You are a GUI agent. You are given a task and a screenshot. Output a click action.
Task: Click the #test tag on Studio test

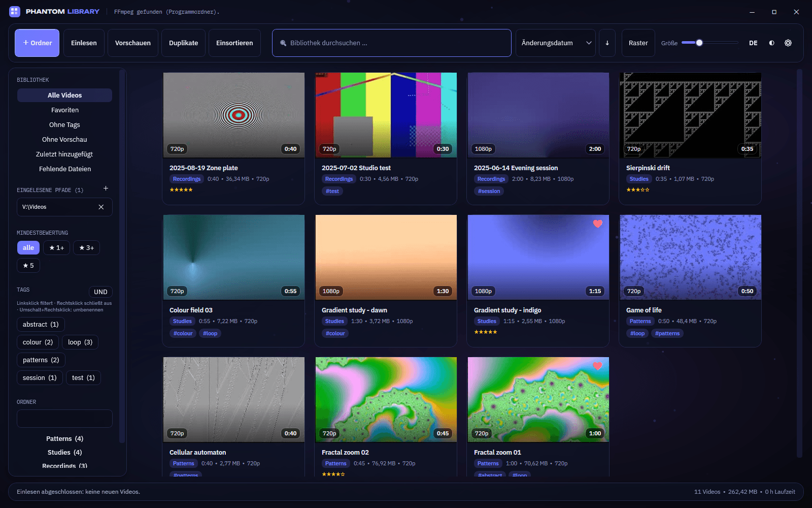click(x=332, y=191)
